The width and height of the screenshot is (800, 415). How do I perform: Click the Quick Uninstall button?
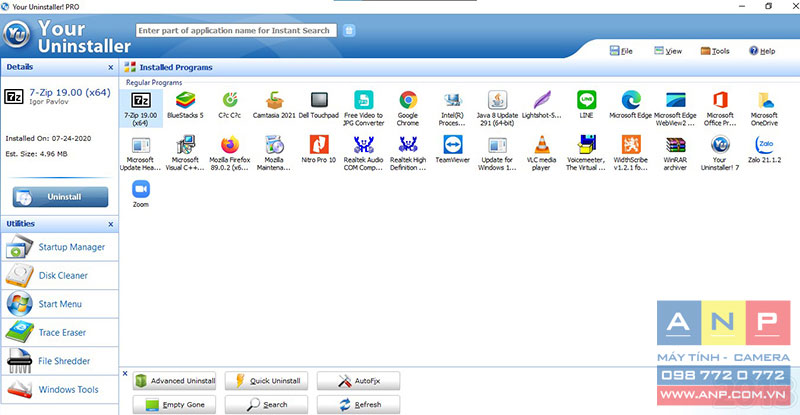[266, 381]
